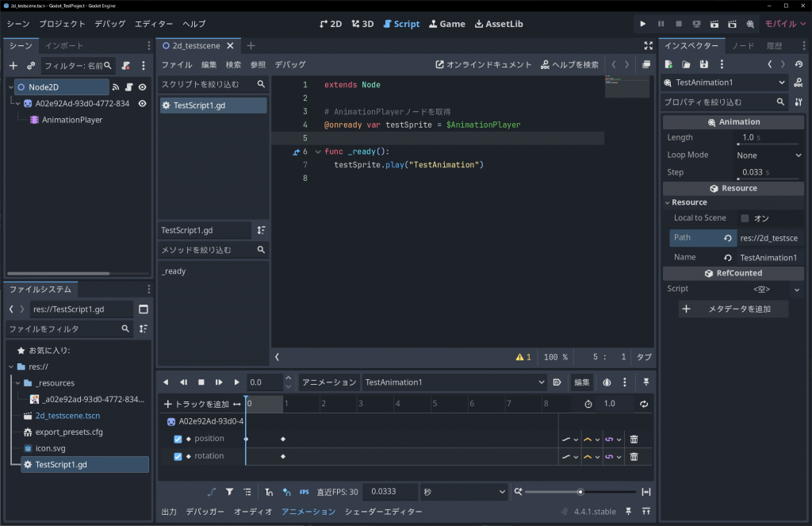Collapse the _resources folder in the file system
The image size is (812, 526).
pyautogui.click(x=17, y=383)
